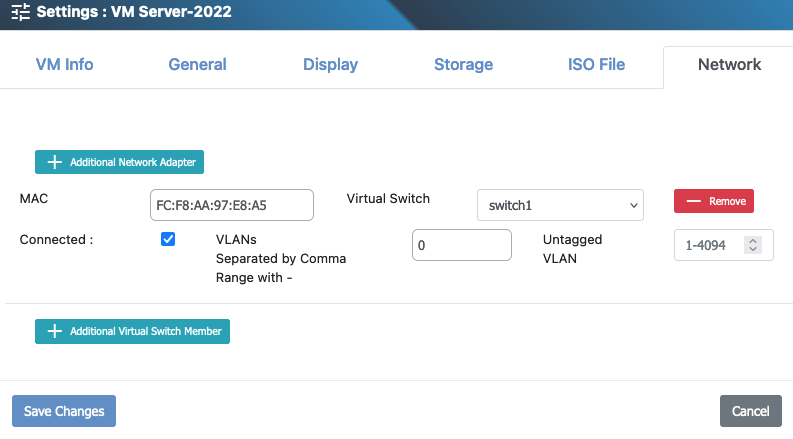Go to the Display tab
The image size is (793, 439).
pos(330,65)
